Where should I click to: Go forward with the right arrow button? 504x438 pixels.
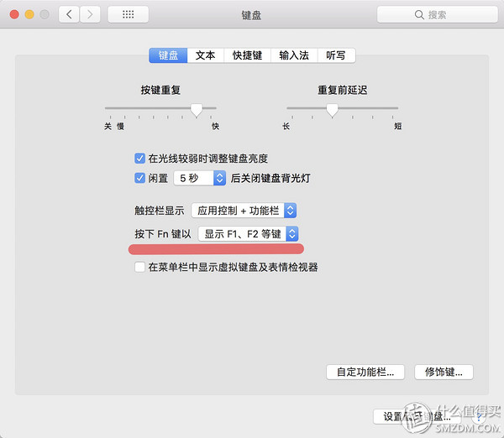tap(90, 14)
